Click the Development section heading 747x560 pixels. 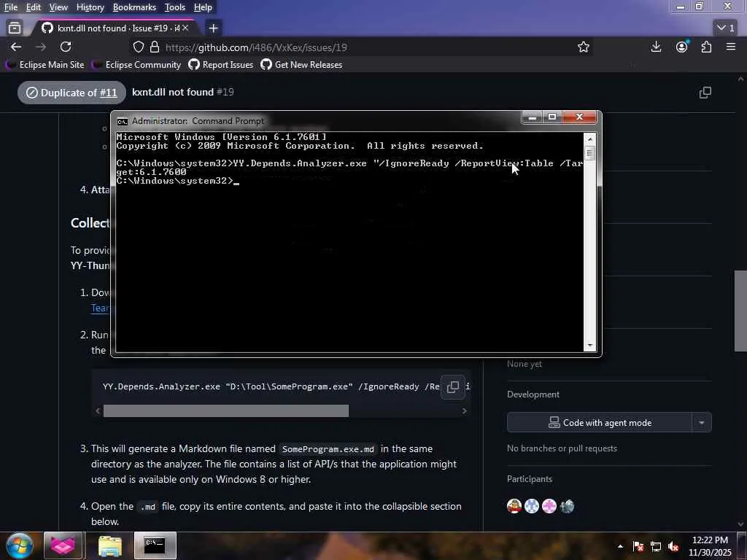(533, 394)
